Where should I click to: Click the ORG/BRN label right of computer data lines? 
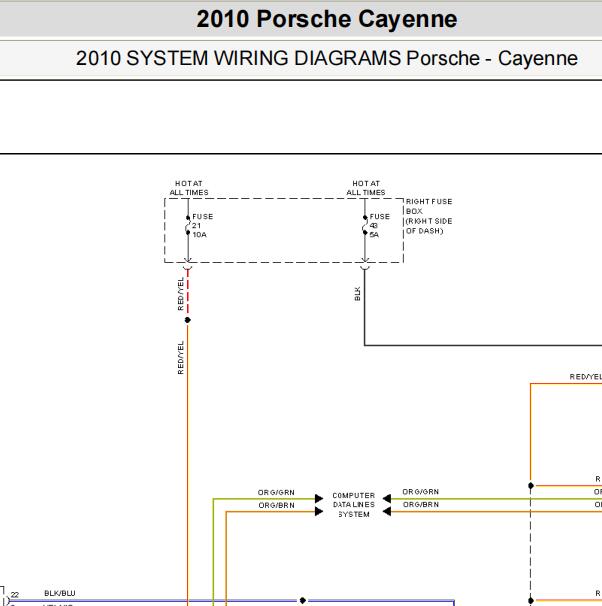click(421, 504)
